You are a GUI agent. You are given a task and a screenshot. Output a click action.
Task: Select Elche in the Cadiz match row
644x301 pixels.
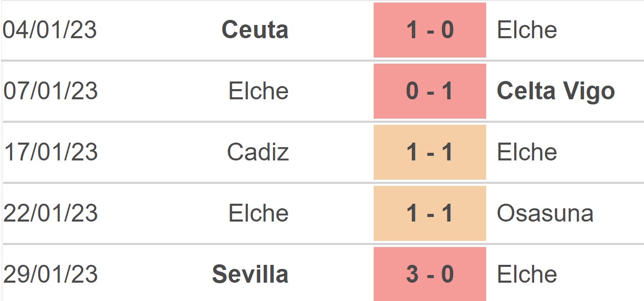point(527,152)
